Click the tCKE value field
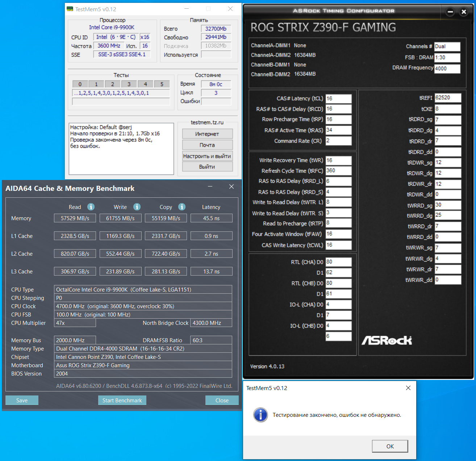 tap(448, 109)
